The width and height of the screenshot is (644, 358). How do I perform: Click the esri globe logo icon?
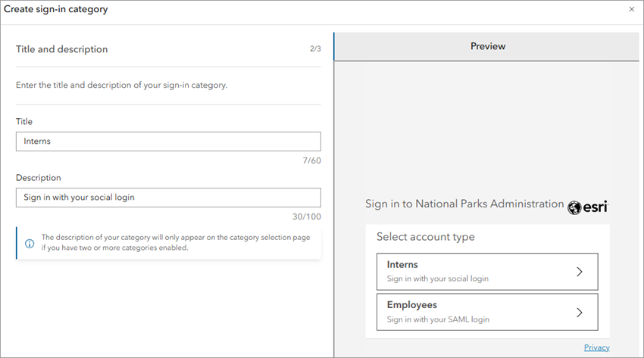[574, 207]
